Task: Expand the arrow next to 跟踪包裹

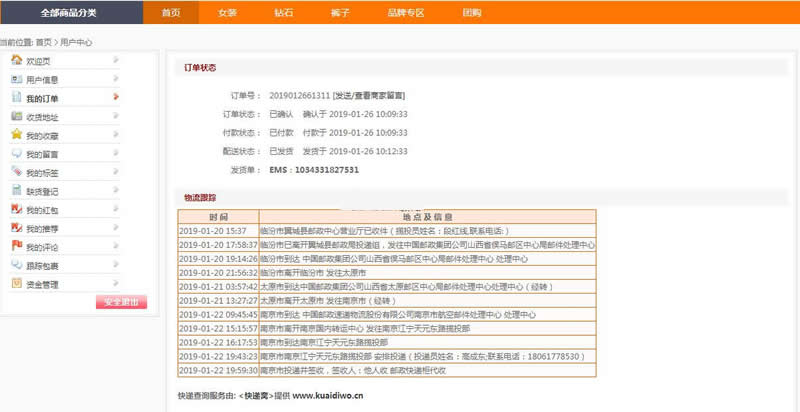Action: coord(117,265)
